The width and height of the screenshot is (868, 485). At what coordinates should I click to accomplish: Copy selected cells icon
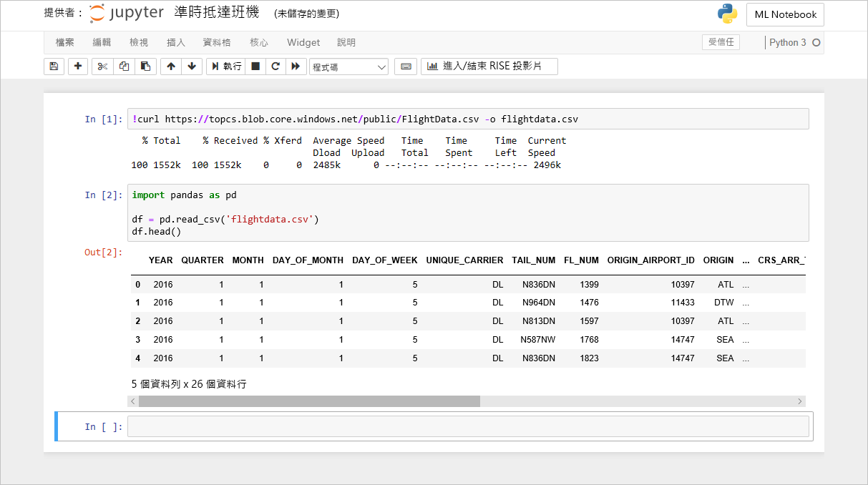click(x=124, y=67)
